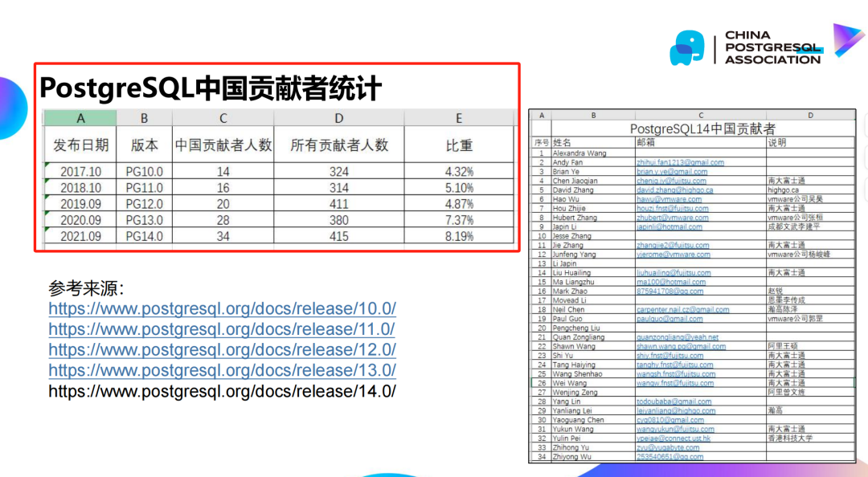868x477 pixels.
Task: Click the China PostgreSQL Association wordmark
Action: coord(773,47)
